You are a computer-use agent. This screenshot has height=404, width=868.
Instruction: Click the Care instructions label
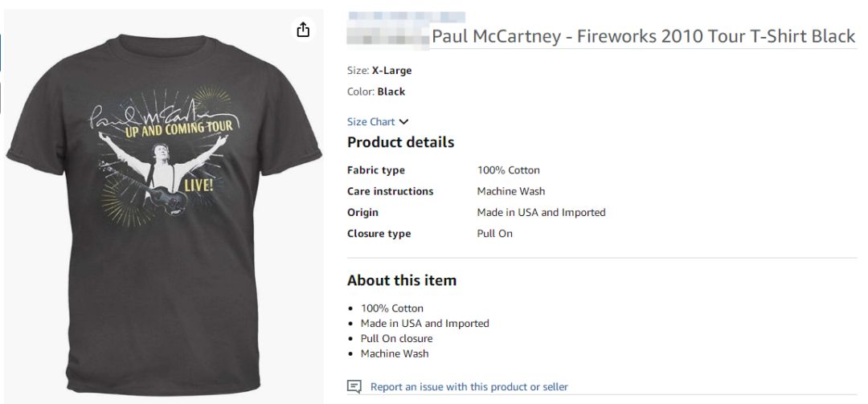click(x=390, y=191)
